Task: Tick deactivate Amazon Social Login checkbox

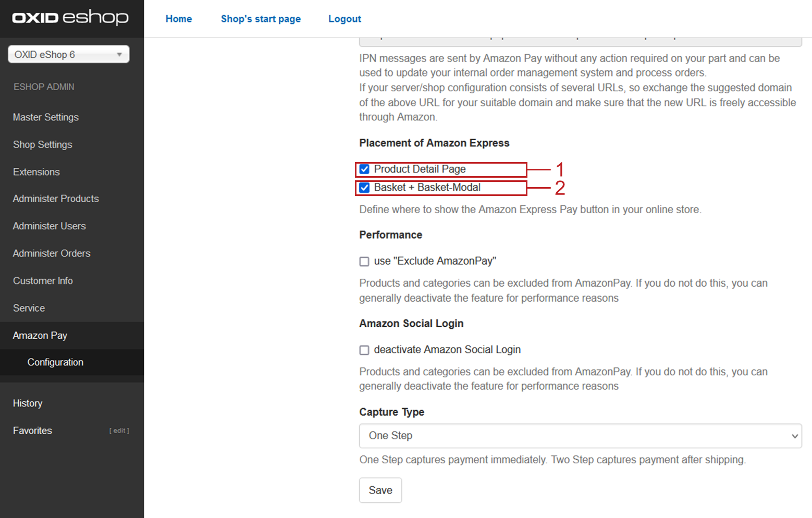Action: coord(364,350)
